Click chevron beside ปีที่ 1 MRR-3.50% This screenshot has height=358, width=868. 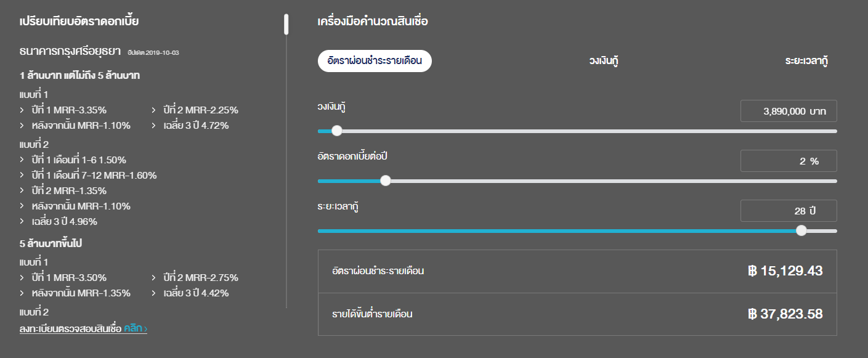(22, 278)
